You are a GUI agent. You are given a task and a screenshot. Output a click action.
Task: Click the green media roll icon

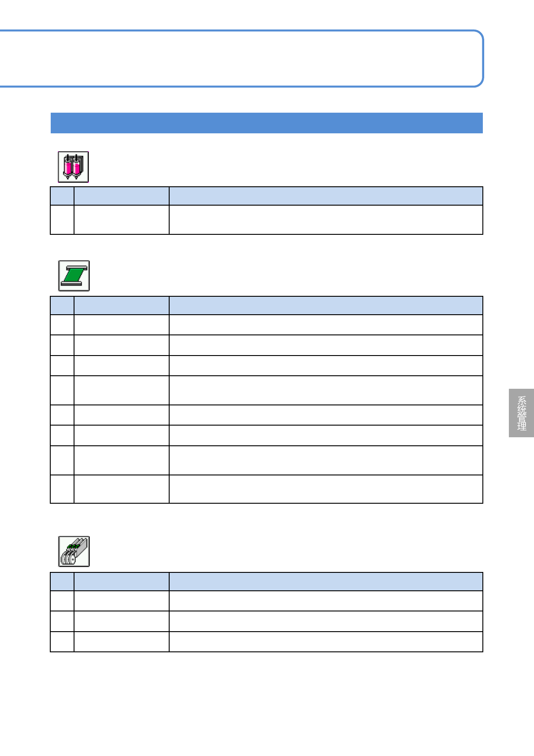pyautogui.click(x=74, y=276)
